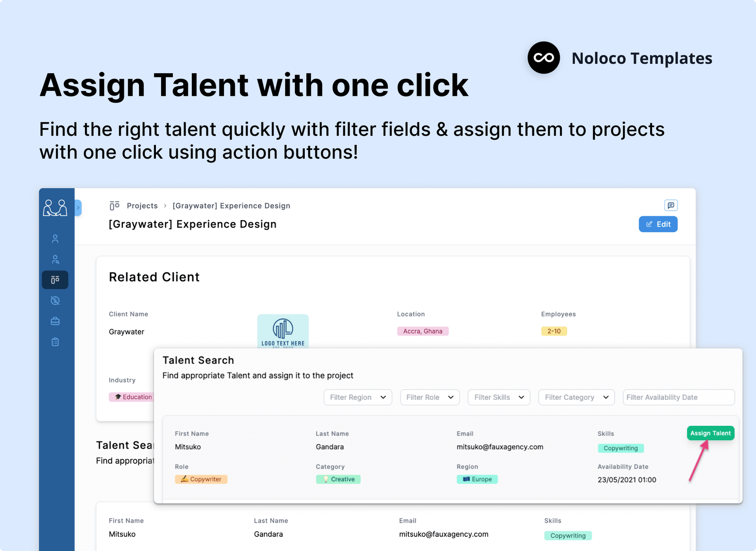Viewport: 756px width, 551px height.
Task: Select the pink Accra, Ghana location chip
Action: (x=422, y=331)
